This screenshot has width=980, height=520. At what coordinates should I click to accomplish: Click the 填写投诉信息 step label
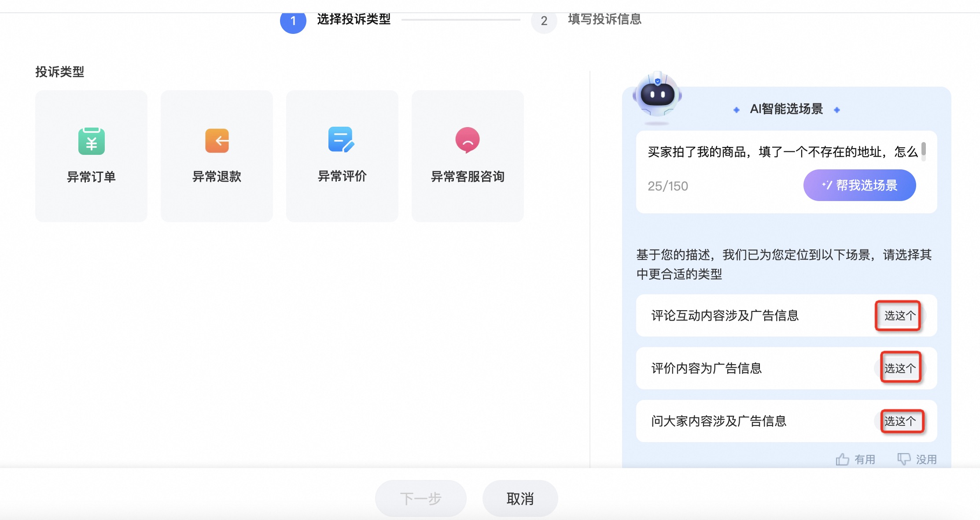605,19
